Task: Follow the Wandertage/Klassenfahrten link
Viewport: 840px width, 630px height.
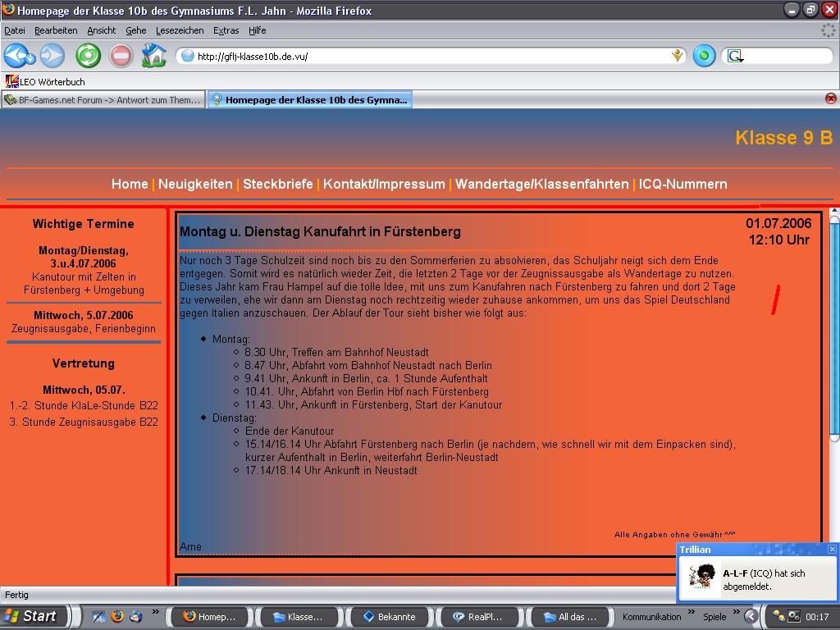Action: click(541, 184)
